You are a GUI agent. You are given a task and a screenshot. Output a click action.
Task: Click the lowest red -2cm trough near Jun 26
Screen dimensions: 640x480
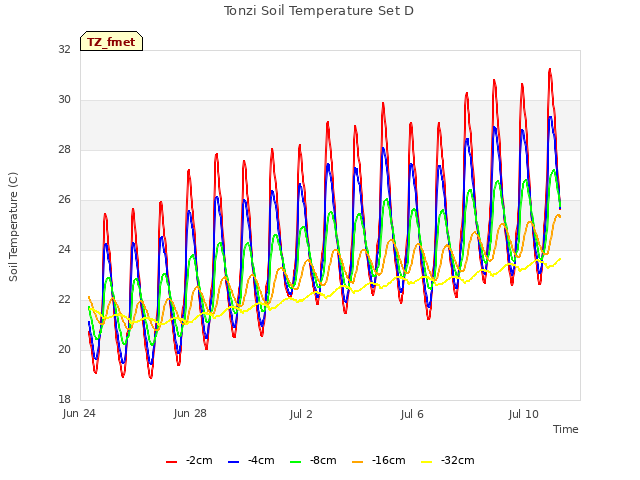(151, 378)
